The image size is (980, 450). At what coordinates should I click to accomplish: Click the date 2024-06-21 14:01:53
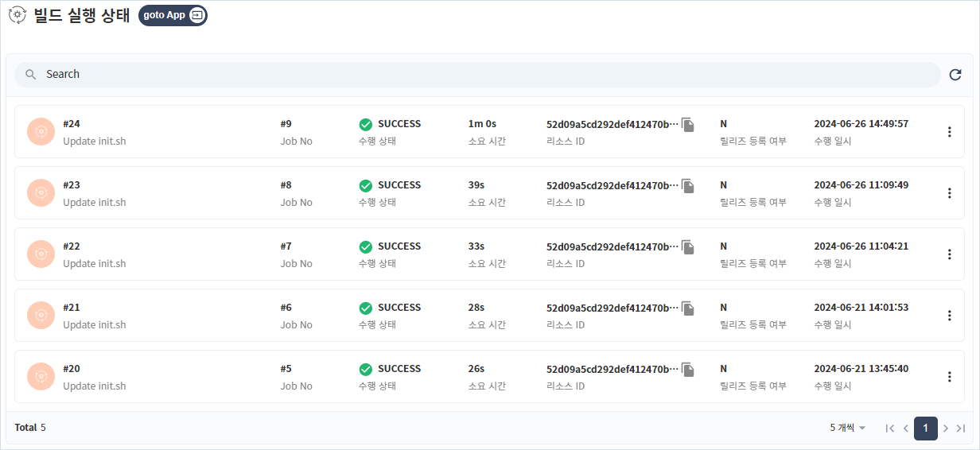(861, 308)
